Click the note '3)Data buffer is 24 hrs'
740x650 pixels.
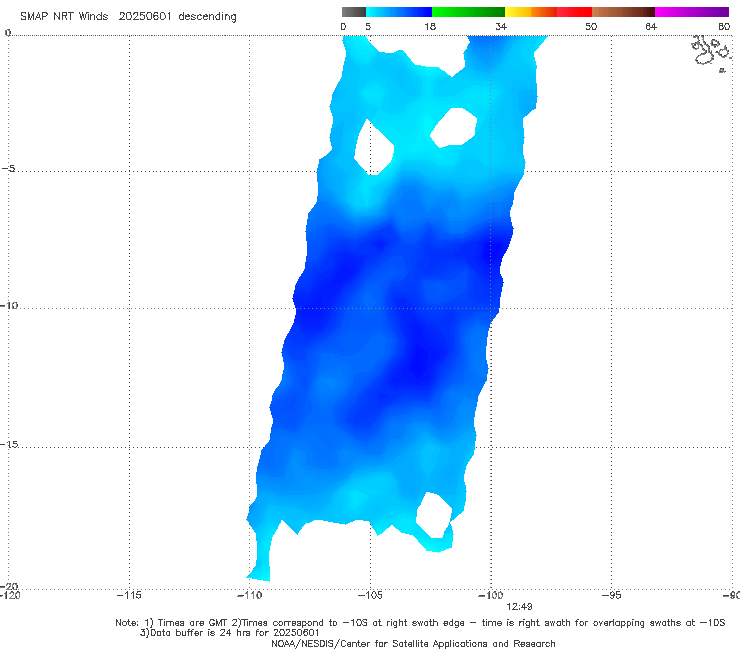[x=229, y=633]
